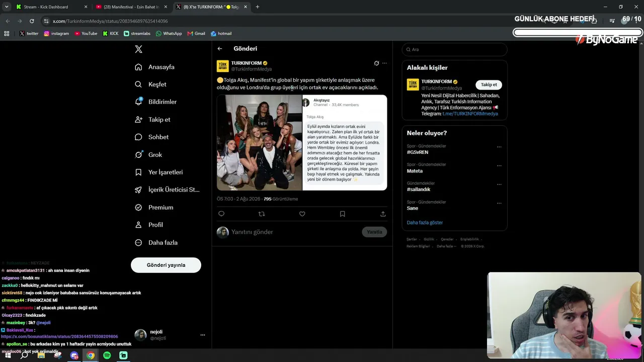Close the Manifestival YouTube tab

(166, 7)
